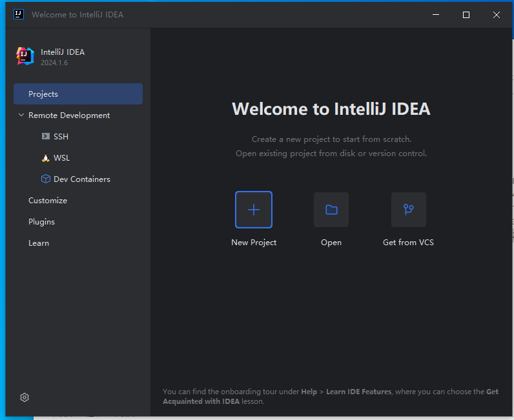Click 'Create a new project to start from scratch.'
Image resolution: width=514 pixels, height=420 pixels.
tap(331, 139)
